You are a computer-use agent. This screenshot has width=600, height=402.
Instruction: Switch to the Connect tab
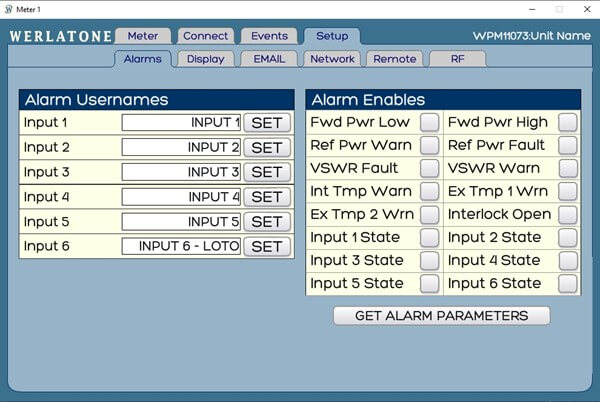205,36
